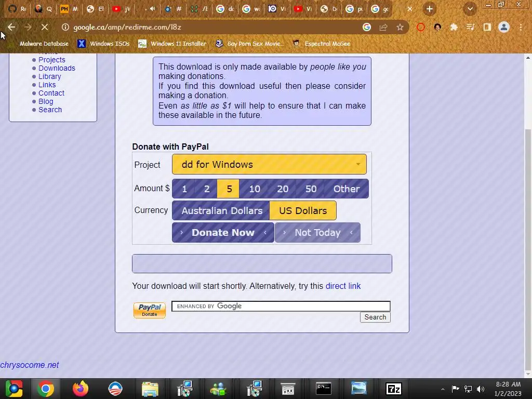Launch Firefox from the taskbar
The height and width of the screenshot is (399, 532).
tap(81, 389)
